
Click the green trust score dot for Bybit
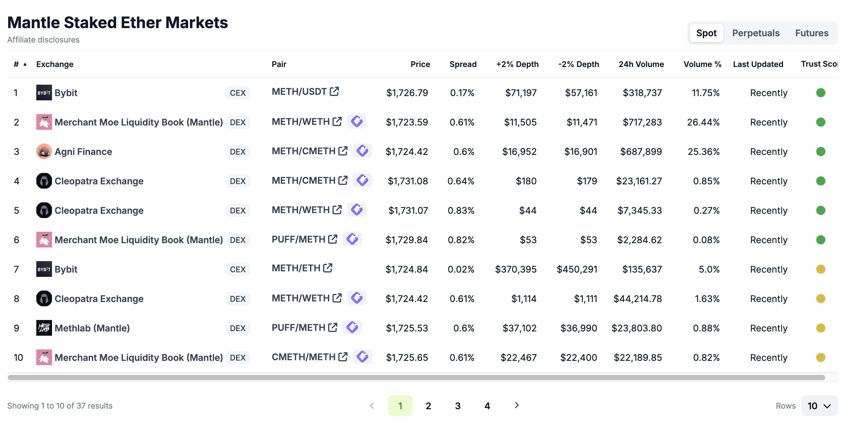point(821,93)
